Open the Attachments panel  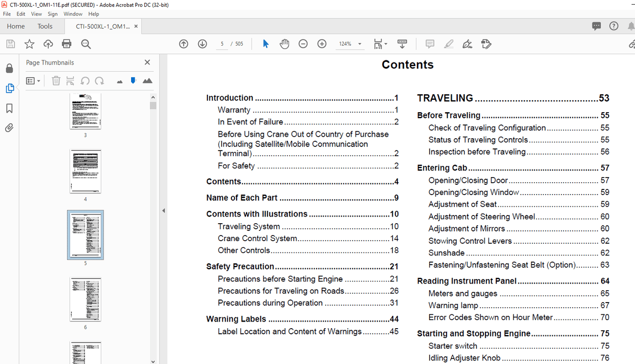pyautogui.click(x=9, y=127)
